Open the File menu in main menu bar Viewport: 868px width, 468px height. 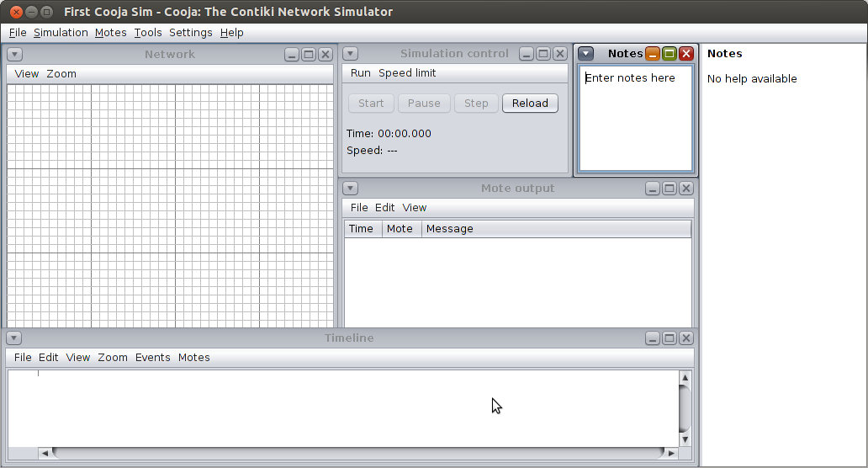[x=18, y=33]
